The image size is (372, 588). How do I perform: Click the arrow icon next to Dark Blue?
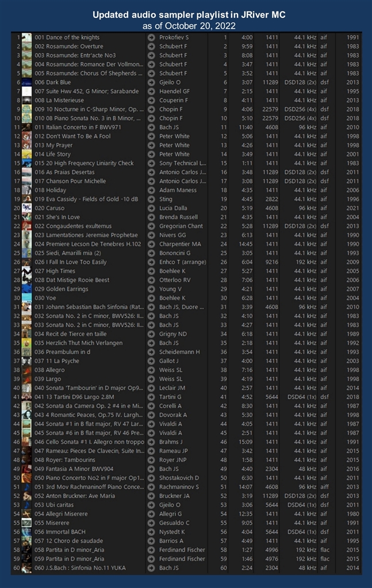151,83
